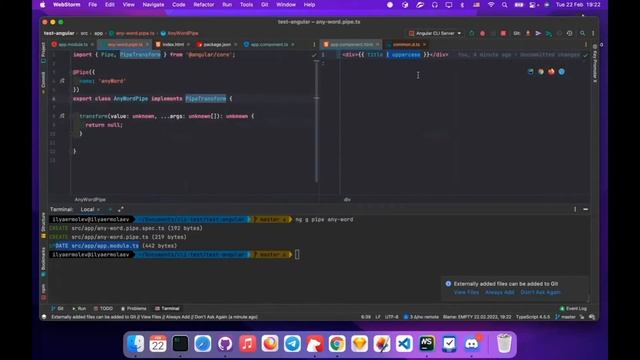Open the Git menu in the menu bar
The image size is (640, 360).
[x=264, y=5]
